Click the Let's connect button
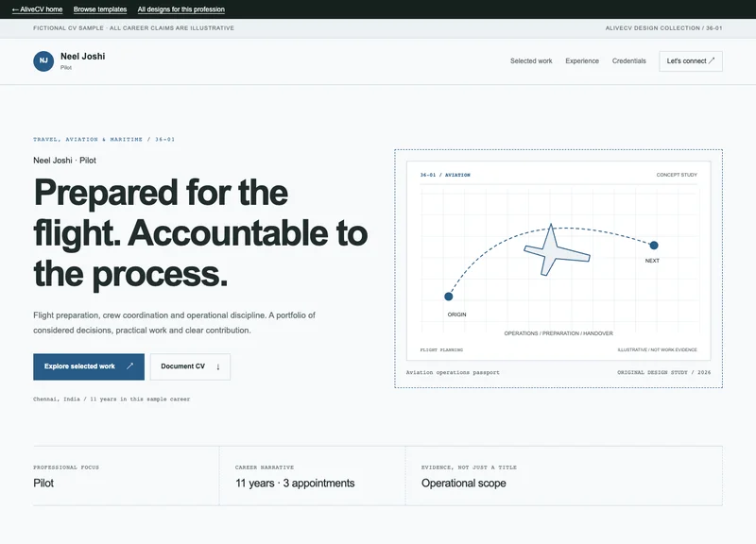Screen dimensions: 756x544 click(691, 61)
